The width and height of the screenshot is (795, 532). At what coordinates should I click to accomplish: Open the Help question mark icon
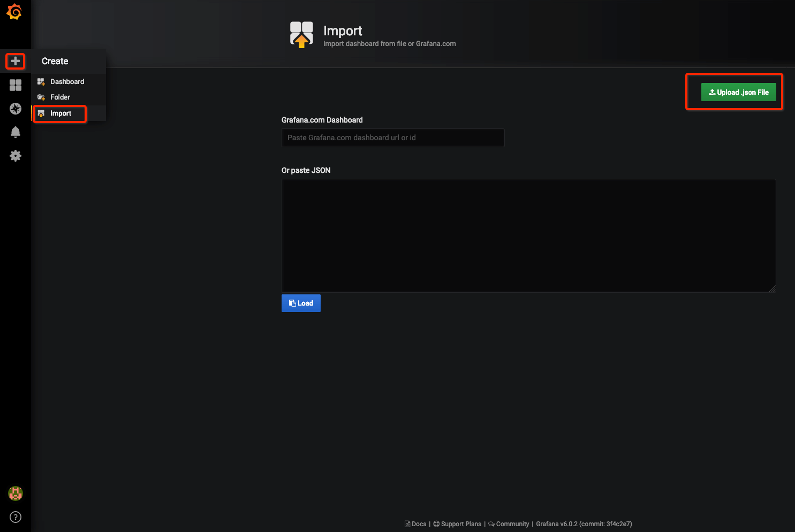16,517
